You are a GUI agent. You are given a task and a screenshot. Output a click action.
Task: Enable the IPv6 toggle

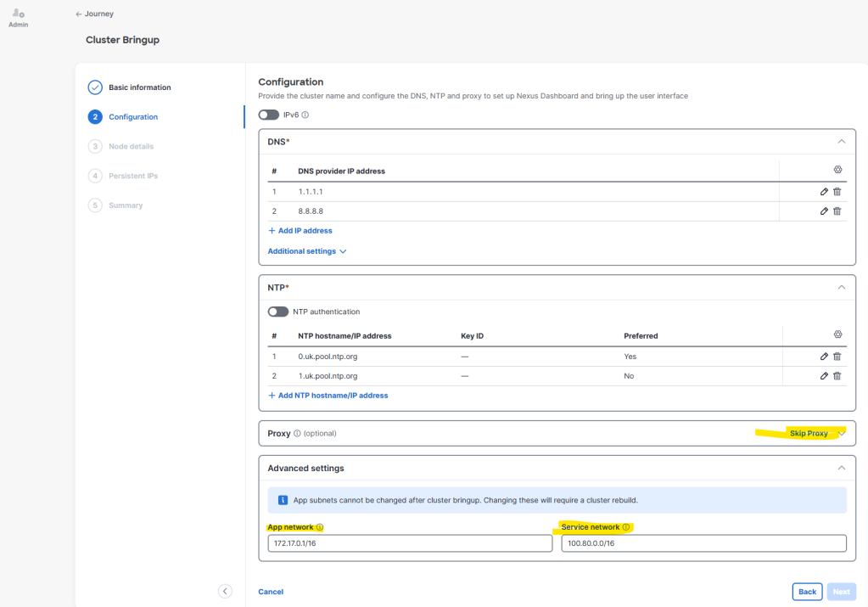(268, 115)
